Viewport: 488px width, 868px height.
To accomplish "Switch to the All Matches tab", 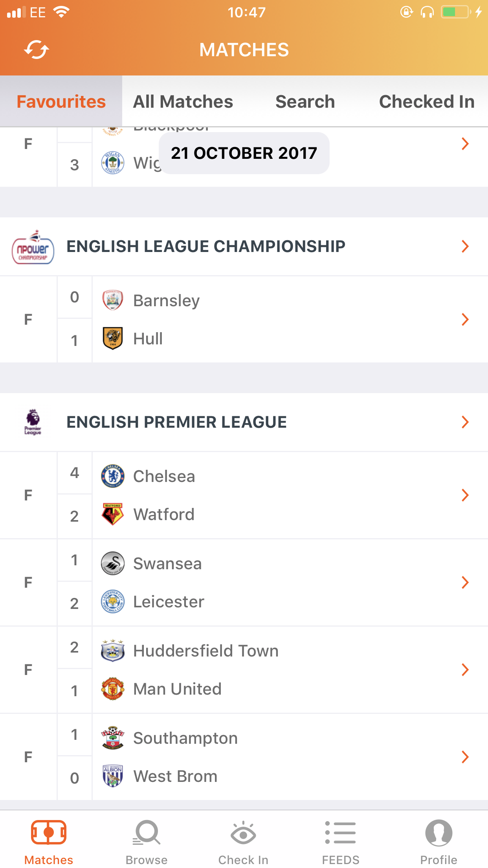I will (183, 101).
